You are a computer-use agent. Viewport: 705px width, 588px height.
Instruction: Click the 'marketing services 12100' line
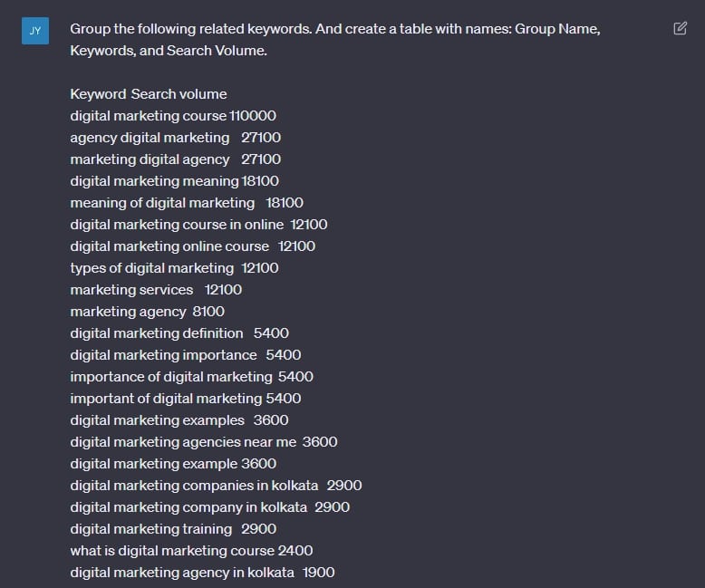[156, 290]
